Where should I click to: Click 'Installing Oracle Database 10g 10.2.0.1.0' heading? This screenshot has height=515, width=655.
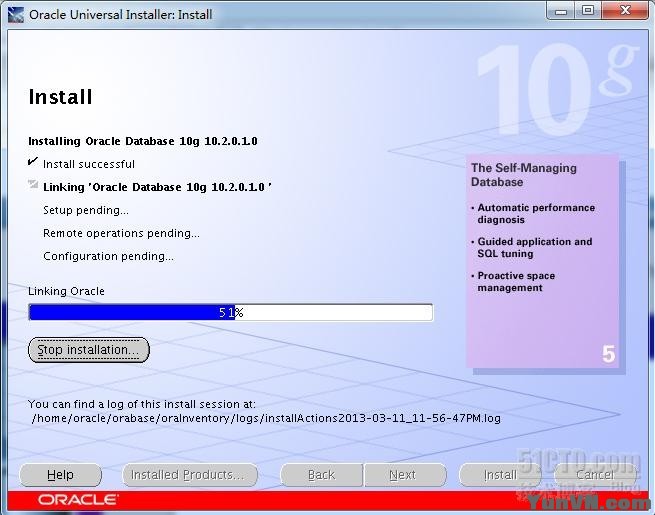[142, 141]
